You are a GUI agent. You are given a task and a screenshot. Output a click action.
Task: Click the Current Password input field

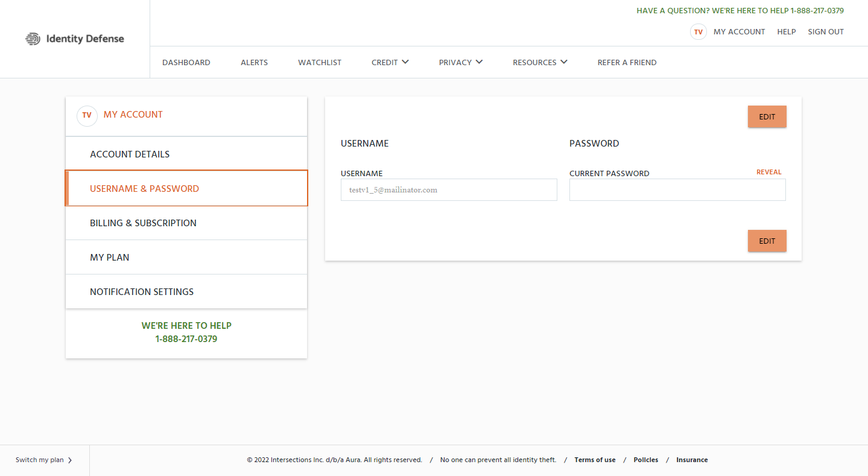(x=677, y=190)
